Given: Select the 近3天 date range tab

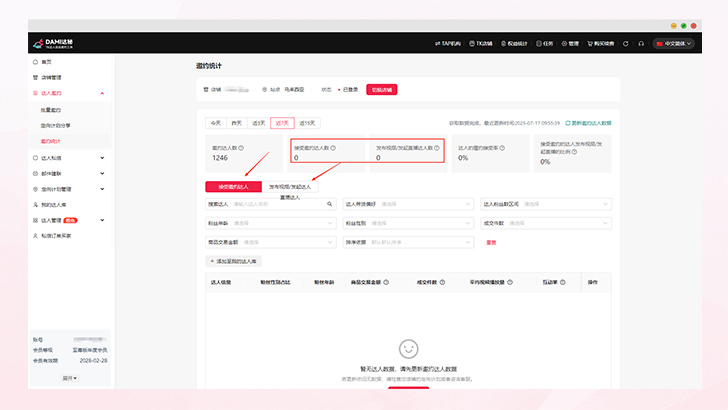Looking at the screenshot, I should [259, 123].
